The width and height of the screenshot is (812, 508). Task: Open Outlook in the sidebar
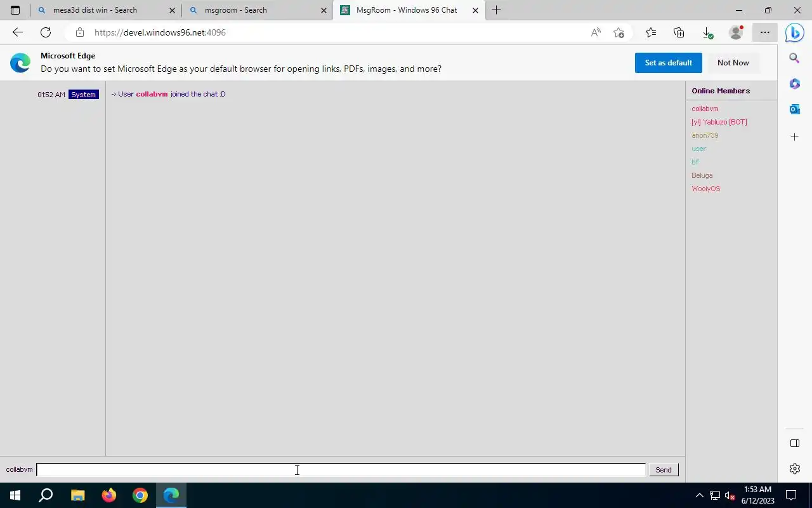click(x=794, y=109)
